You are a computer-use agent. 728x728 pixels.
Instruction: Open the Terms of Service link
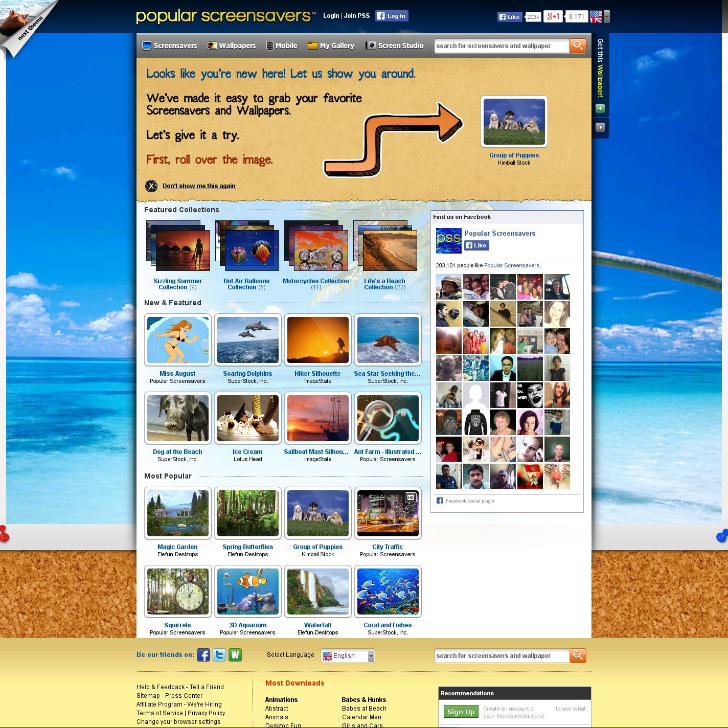coord(160,713)
